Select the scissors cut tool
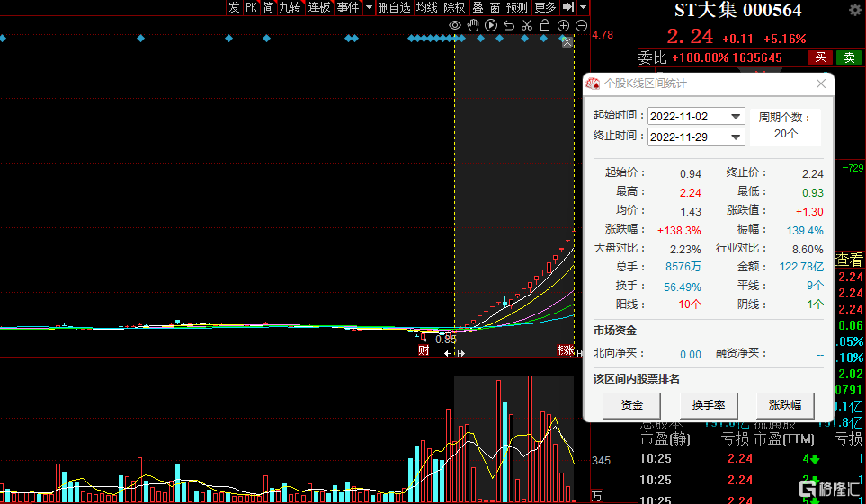Screen dimensions: 866x504 point(527,25)
